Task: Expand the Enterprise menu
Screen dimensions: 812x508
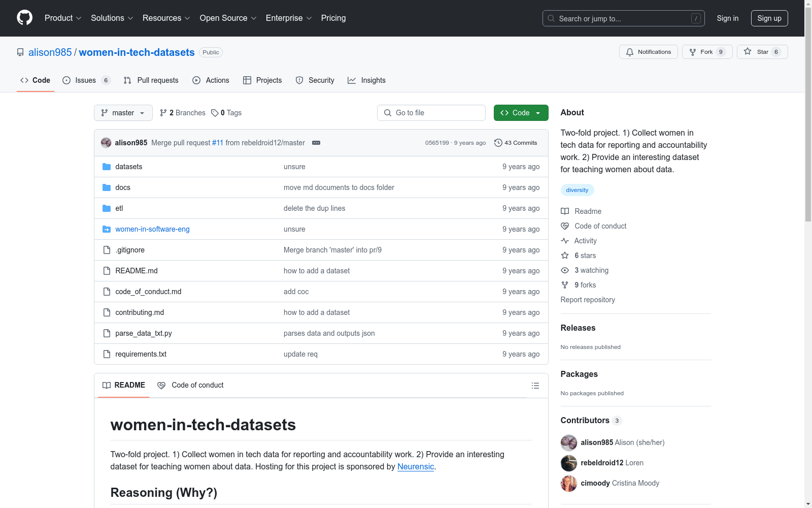Action: (x=289, y=18)
